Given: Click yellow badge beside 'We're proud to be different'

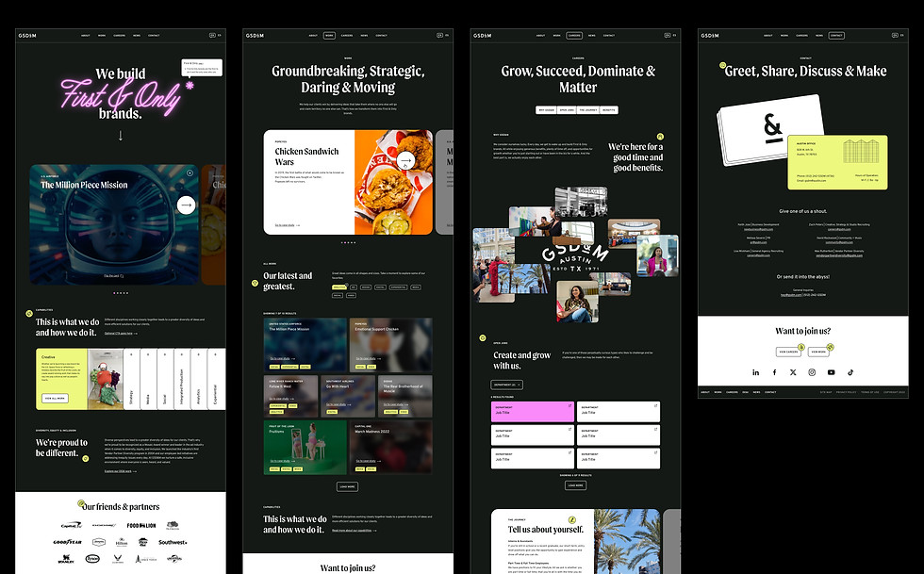Looking at the screenshot, I should [86, 458].
